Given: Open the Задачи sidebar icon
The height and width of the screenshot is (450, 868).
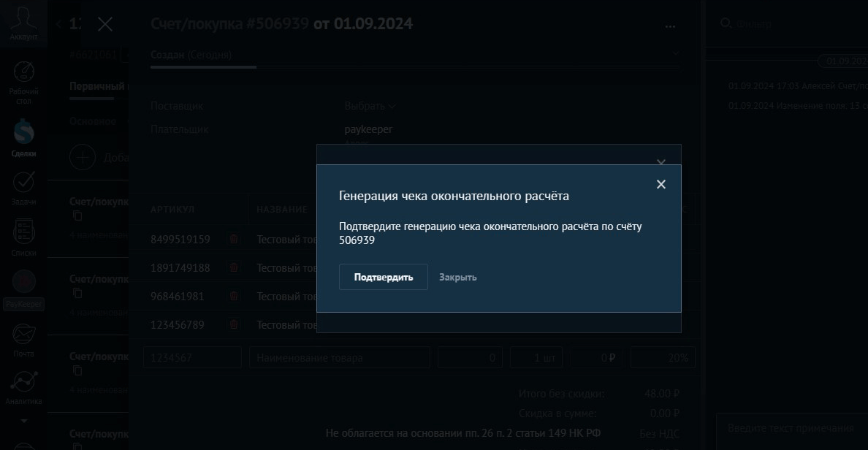Looking at the screenshot, I should [23, 187].
